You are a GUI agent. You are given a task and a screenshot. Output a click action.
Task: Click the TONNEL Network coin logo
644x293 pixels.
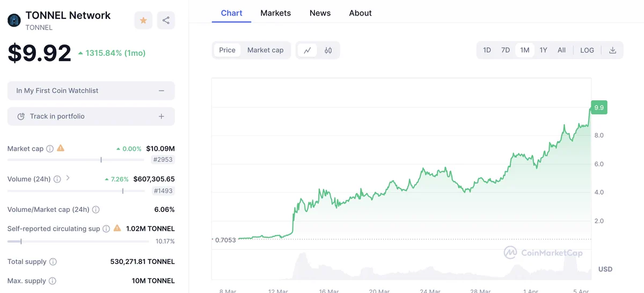point(14,20)
